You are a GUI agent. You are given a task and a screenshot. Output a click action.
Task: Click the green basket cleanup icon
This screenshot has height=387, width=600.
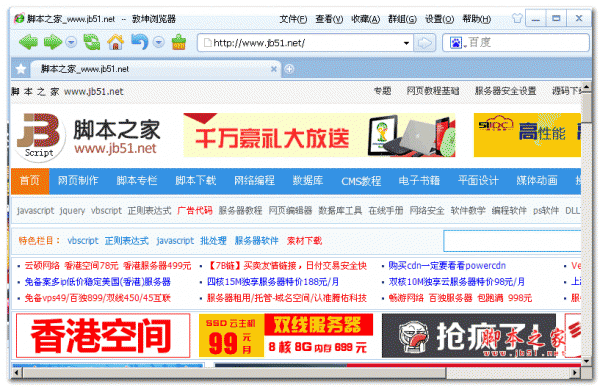[x=179, y=42]
